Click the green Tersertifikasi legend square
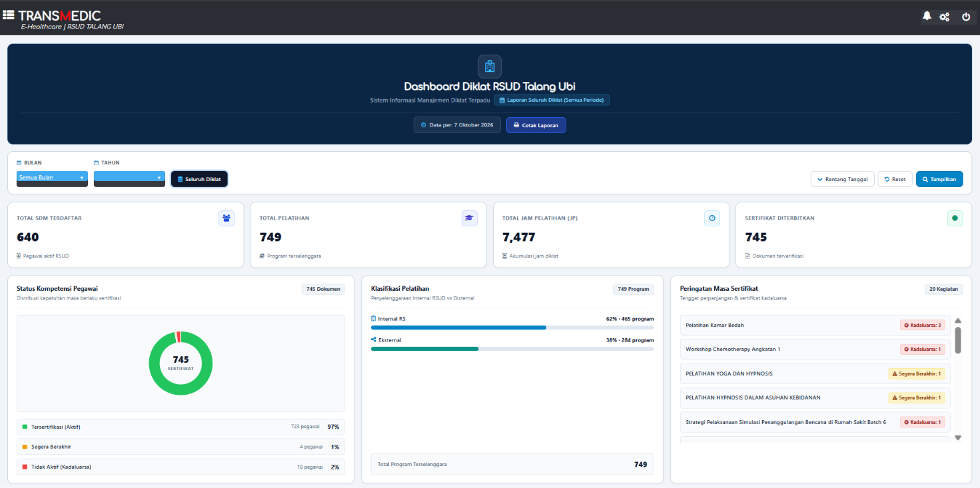 click(25, 427)
